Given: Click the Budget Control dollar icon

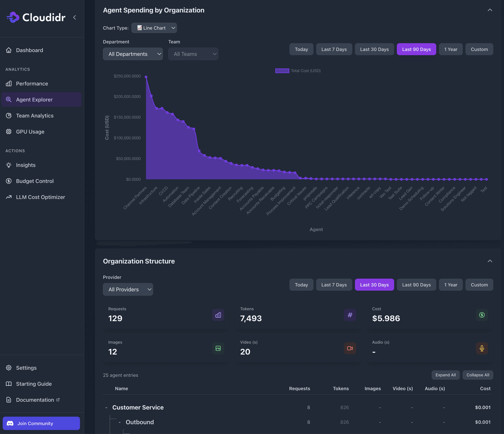Looking at the screenshot, I should point(9,181).
